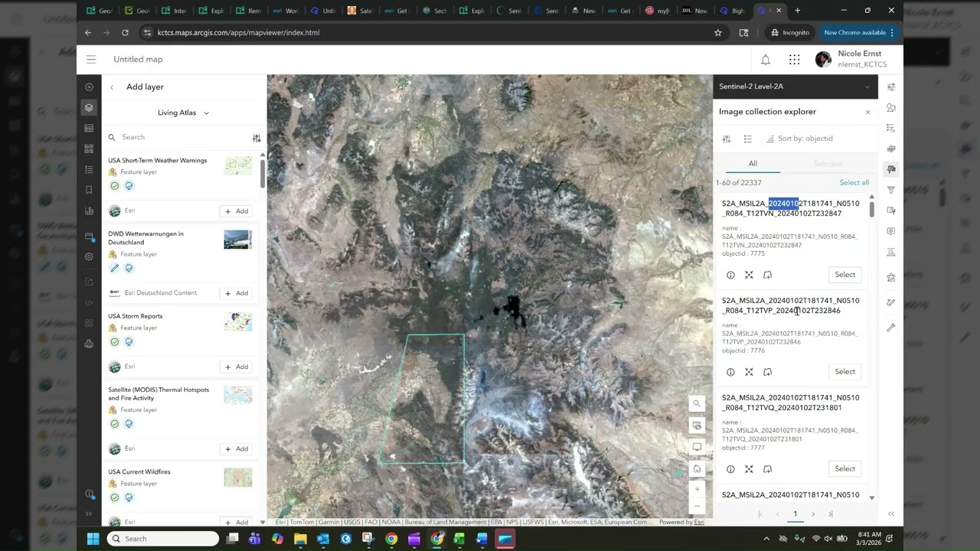The image size is (980, 551).
Task: Add Satellite (MODIS) Thermal Hotspots layer
Action: pyautogui.click(x=235, y=448)
